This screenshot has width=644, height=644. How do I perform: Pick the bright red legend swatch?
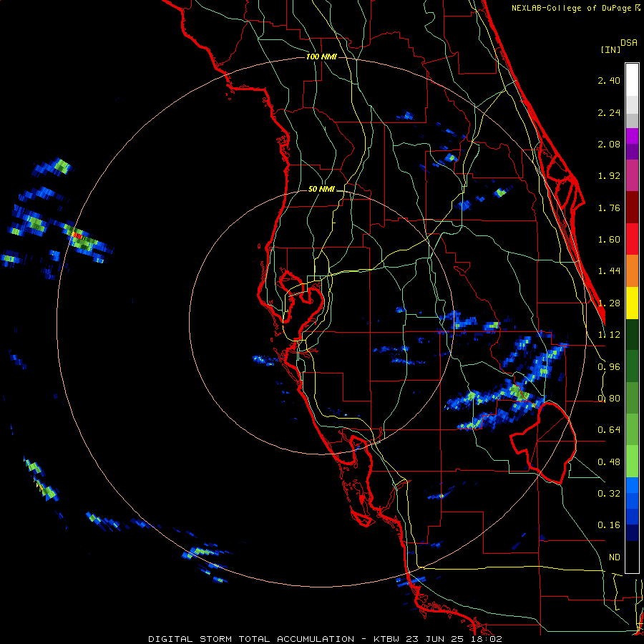632,239
